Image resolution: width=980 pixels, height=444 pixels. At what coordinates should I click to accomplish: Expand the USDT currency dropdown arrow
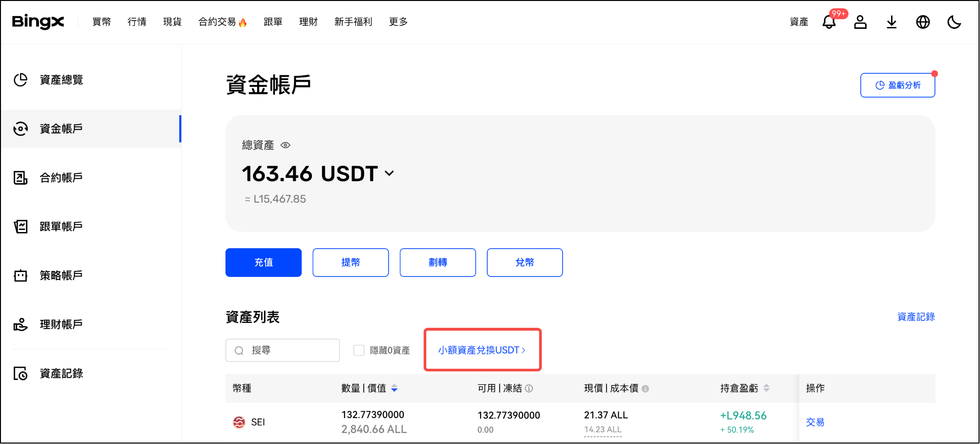click(x=389, y=173)
